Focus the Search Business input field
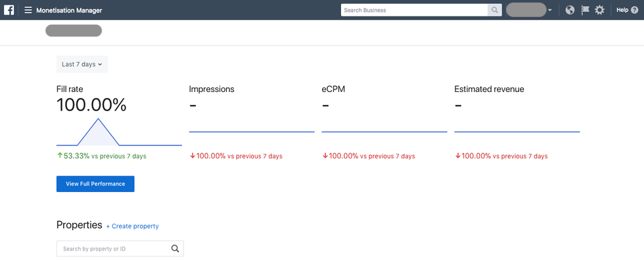This screenshot has height=267, width=644. 414,10
